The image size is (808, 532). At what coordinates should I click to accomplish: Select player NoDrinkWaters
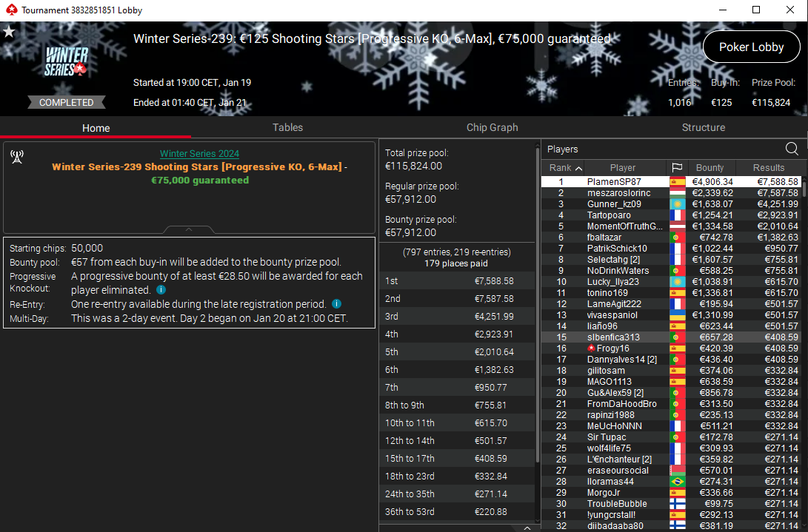pos(672,271)
